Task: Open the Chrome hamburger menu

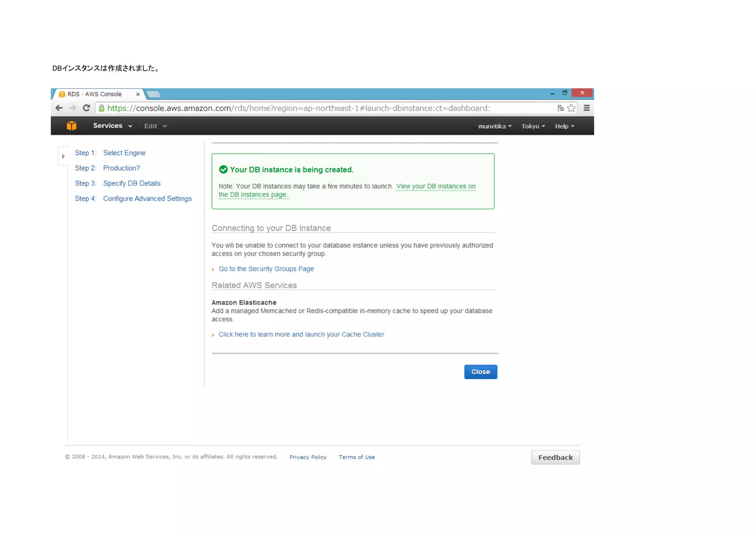Action: 587,108
